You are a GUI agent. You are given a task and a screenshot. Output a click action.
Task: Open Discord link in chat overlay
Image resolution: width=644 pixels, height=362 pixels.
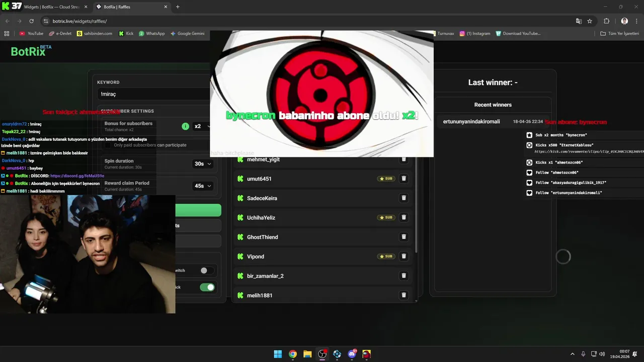pos(77,176)
